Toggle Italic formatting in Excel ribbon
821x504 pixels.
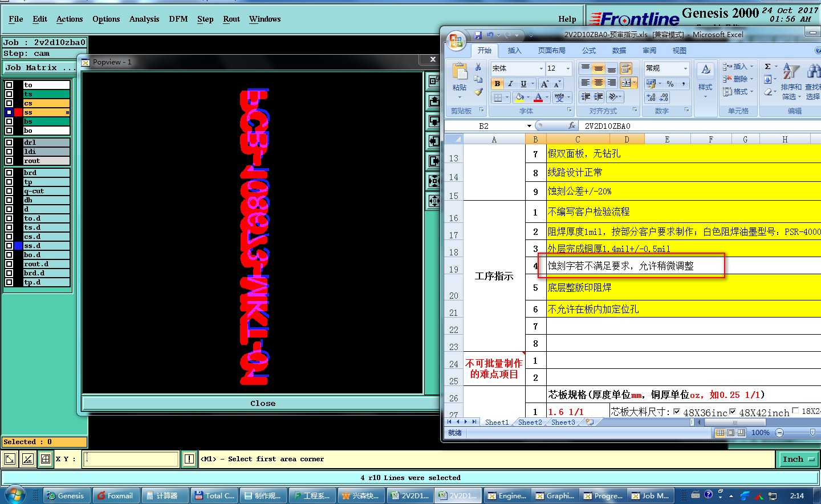(510, 84)
